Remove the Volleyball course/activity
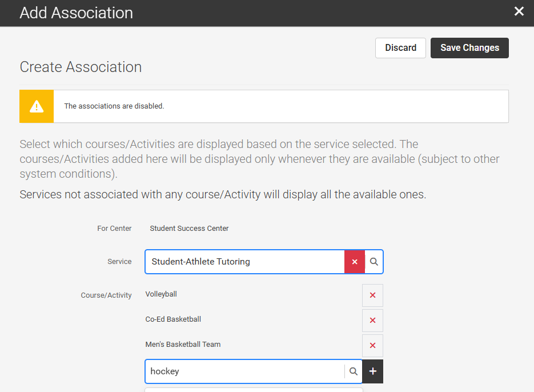The width and height of the screenshot is (534, 392). point(372,295)
